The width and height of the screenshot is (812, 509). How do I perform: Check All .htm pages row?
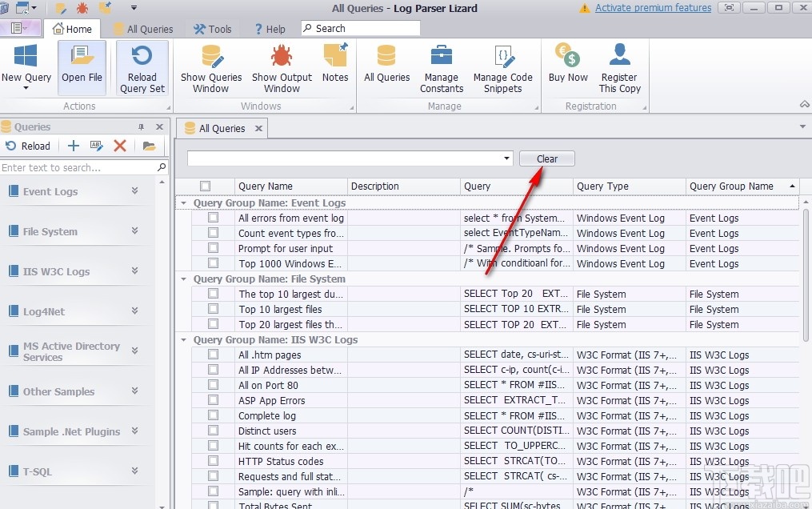click(213, 355)
